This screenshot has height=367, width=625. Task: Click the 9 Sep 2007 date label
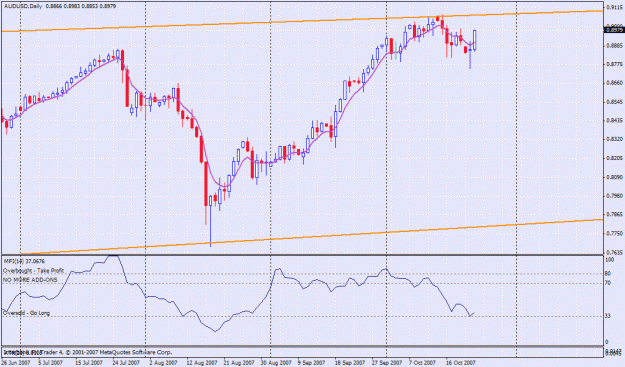(312, 363)
